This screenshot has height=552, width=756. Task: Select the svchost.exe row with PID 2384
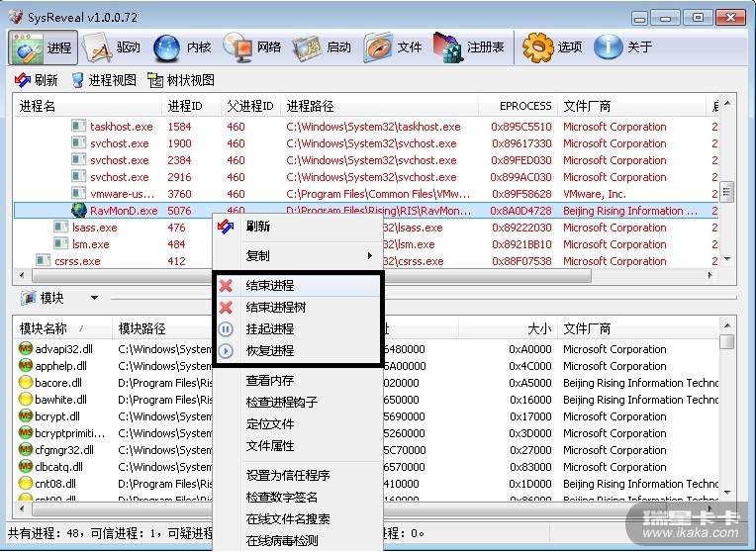coord(366,160)
